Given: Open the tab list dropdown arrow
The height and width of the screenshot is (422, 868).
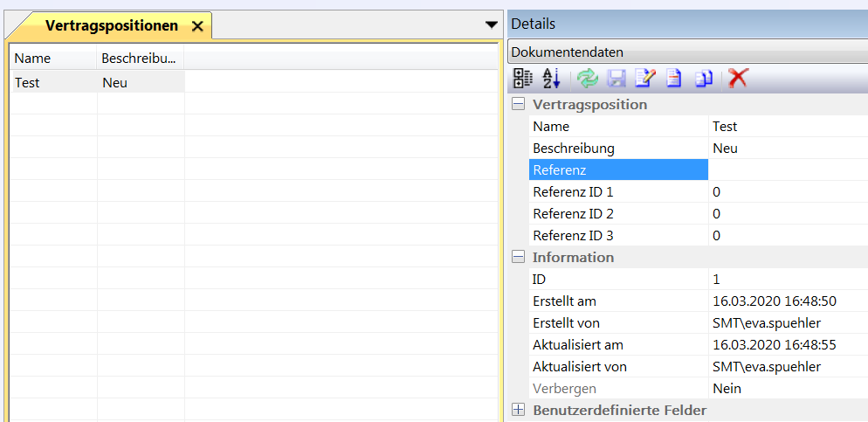Looking at the screenshot, I should (x=492, y=25).
